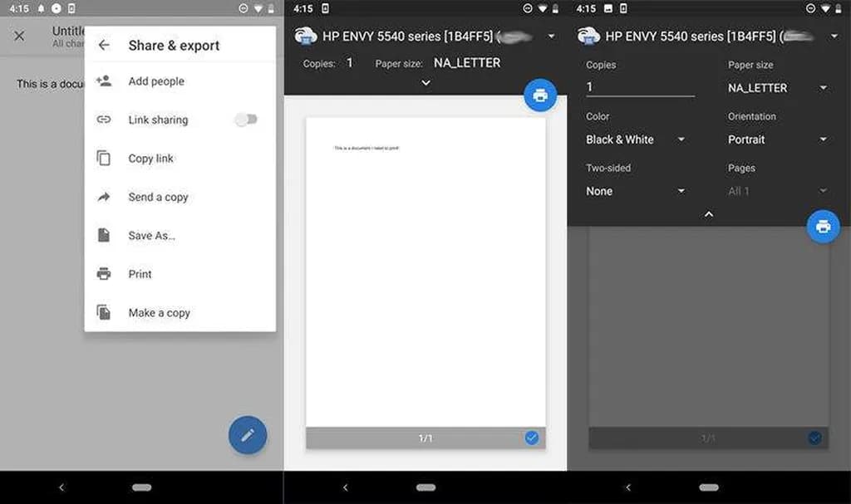Expand print options with the down chevron
Image resolution: width=851 pixels, height=504 pixels.
pos(425,83)
